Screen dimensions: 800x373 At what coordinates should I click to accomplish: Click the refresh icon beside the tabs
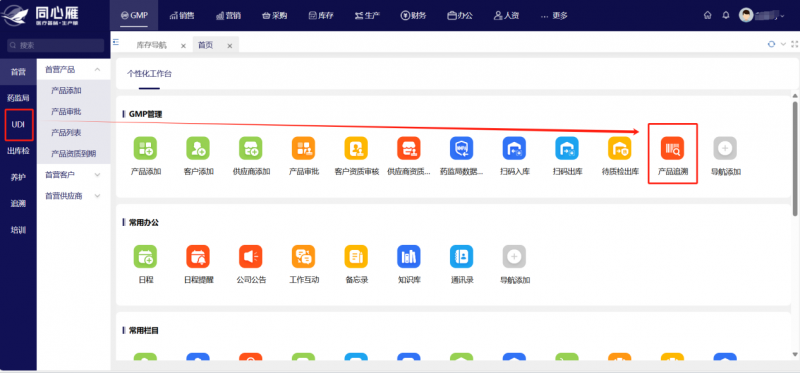point(771,44)
